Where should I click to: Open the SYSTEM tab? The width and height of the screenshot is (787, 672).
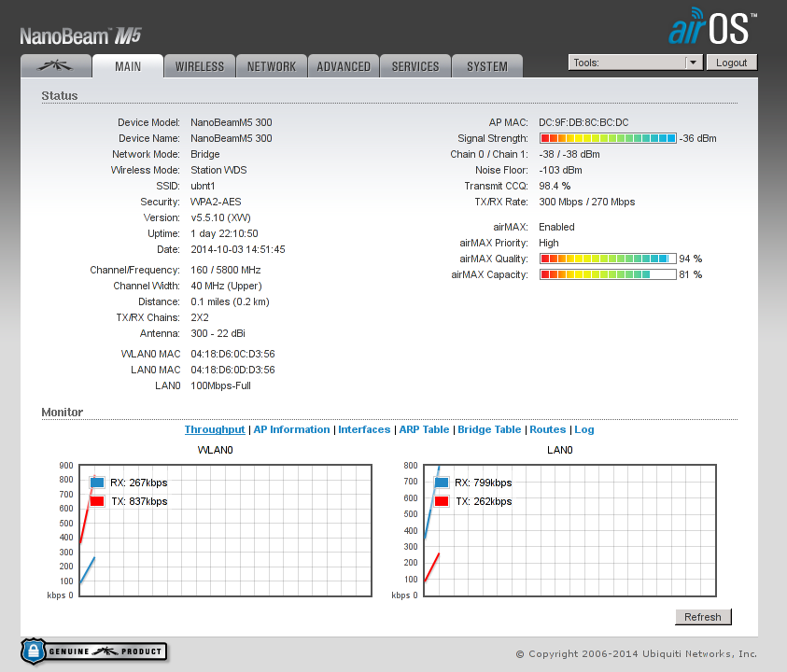coord(487,65)
